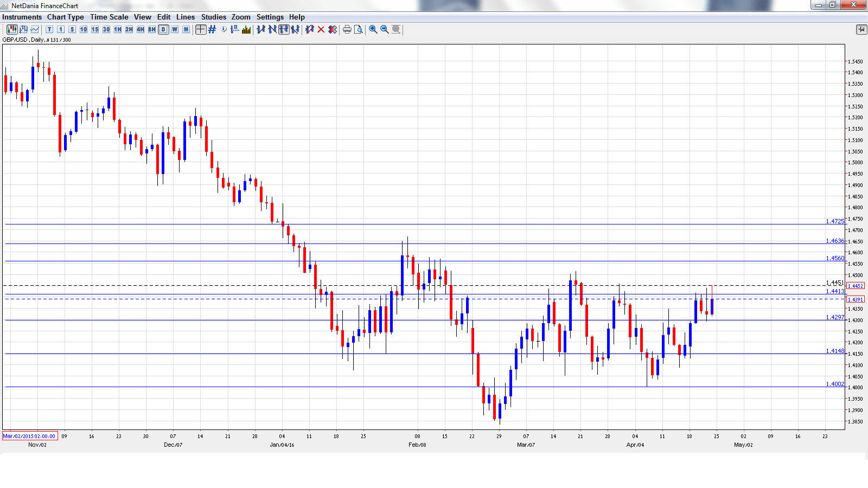Open the Studies menu
Screen dimensions: 868x488
(x=213, y=17)
